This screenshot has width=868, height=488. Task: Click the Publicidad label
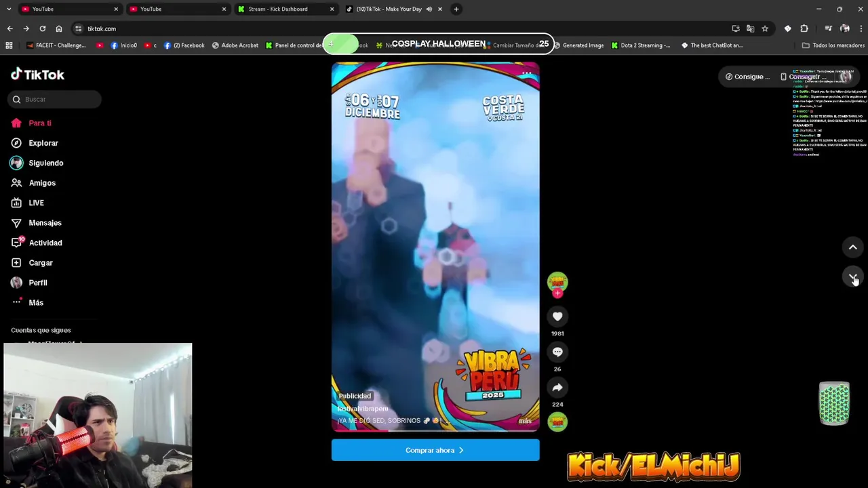click(x=355, y=396)
